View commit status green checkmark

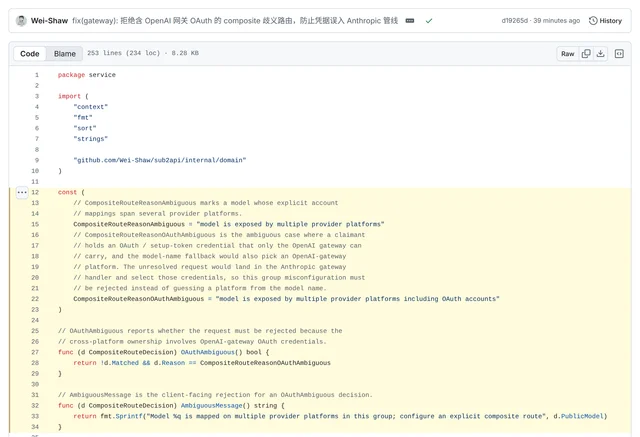pos(429,20)
